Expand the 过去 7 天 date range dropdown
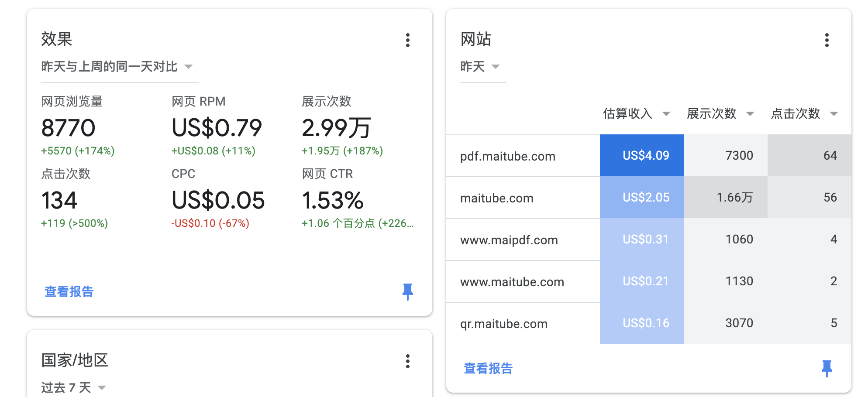This screenshot has width=868, height=397. (x=74, y=387)
